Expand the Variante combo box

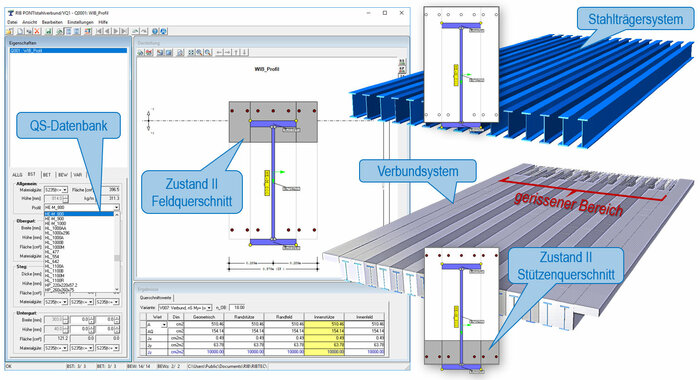tap(209, 308)
